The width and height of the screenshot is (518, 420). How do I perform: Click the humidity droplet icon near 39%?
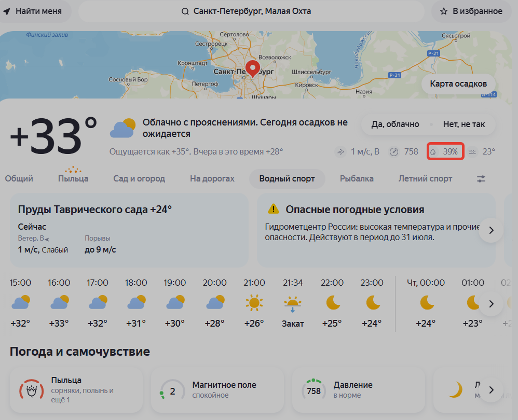click(433, 152)
